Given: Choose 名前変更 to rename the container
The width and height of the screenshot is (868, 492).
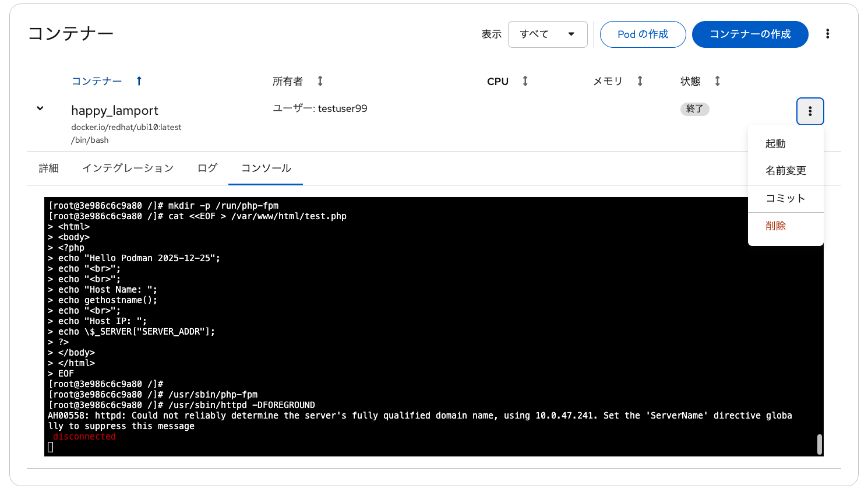Looking at the screenshot, I should [786, 170].
